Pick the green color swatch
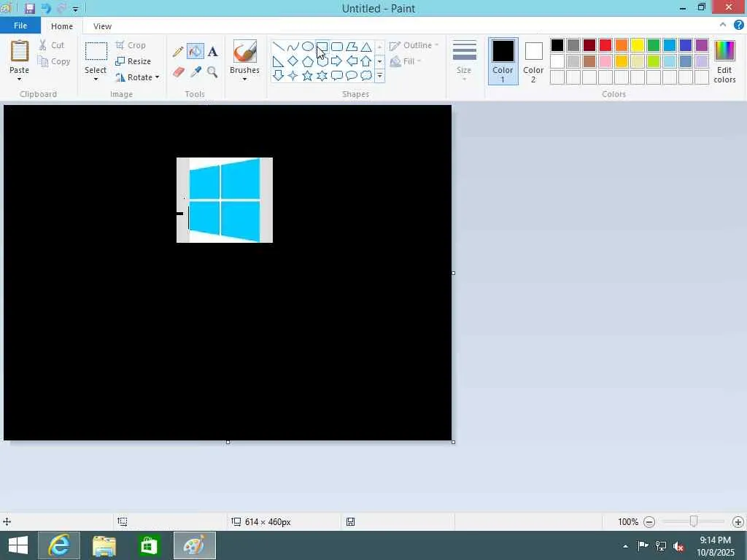This screenshot has width=747, height=560. [x=654, y=45]
